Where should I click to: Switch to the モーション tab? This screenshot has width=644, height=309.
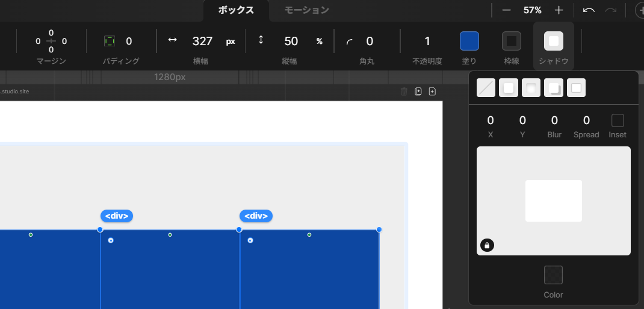tap(307, 10)
